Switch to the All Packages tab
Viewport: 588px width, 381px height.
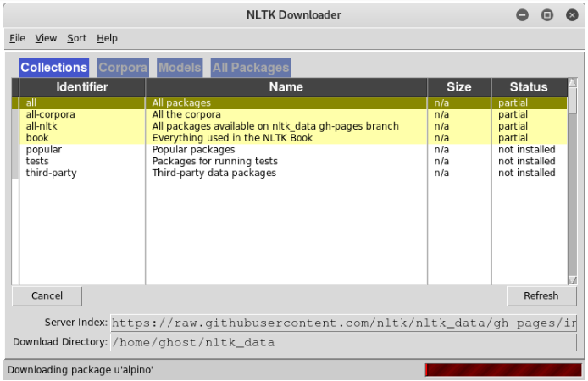click(251, 68)
